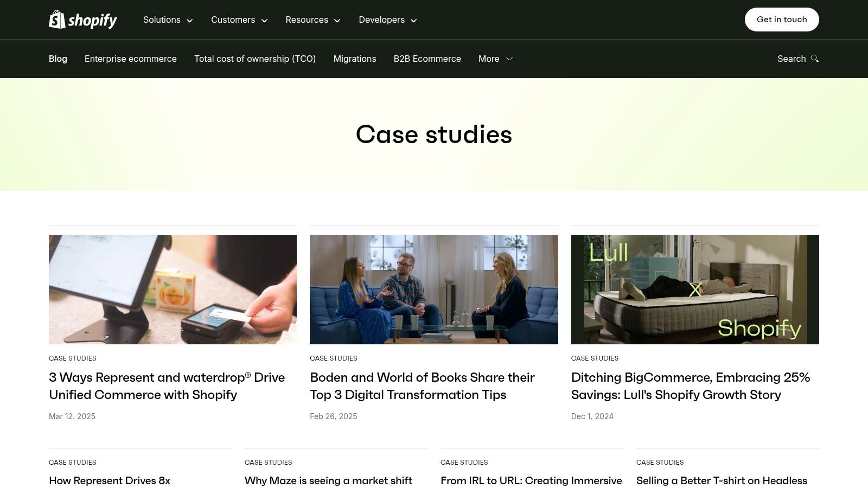Image resolution: width=868 pixels, height=488 pixels.
Task: Open the More dropdown chevron
Action: (509, 59)
